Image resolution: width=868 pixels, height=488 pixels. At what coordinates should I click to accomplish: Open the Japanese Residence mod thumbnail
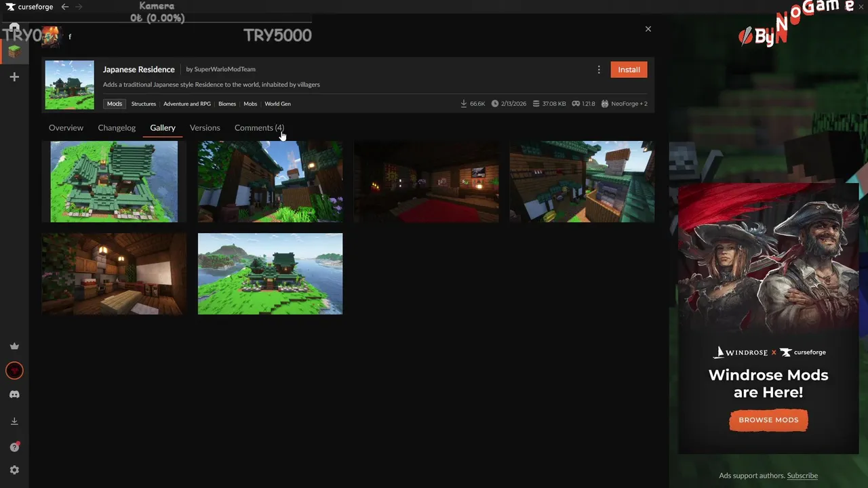pos(70,85)
